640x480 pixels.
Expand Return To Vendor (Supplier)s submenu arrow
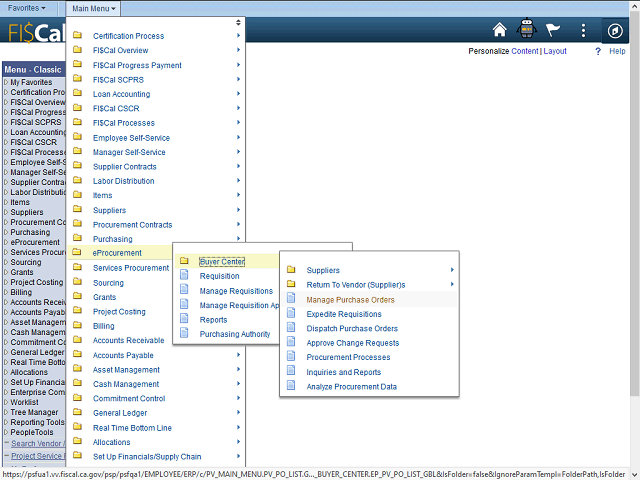pos(452,285)
